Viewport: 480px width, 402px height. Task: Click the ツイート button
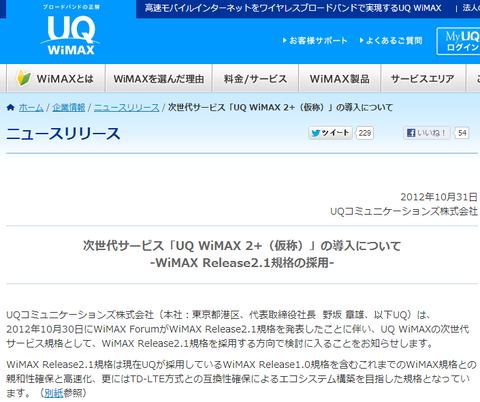pyautogui.click(x=330, y=133)
